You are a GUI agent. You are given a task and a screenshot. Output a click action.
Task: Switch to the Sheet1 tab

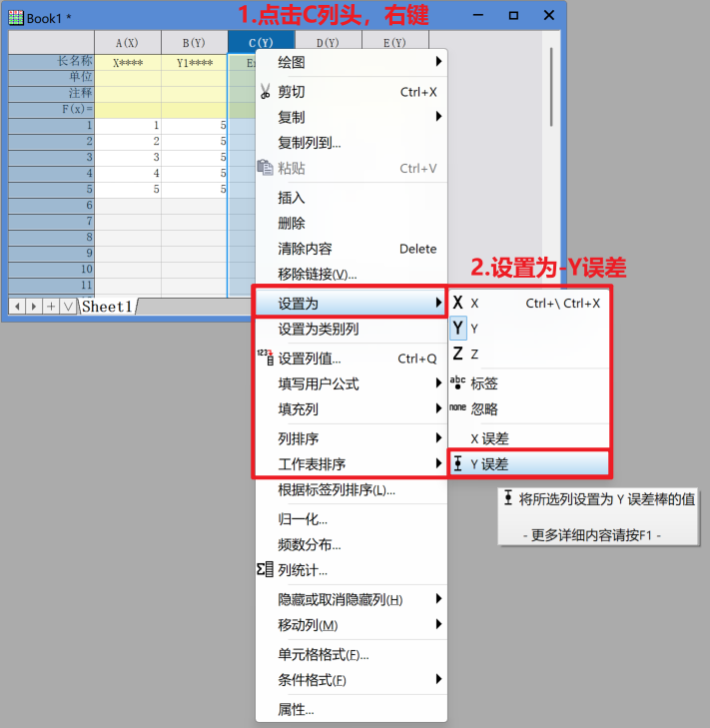(107, 307)
